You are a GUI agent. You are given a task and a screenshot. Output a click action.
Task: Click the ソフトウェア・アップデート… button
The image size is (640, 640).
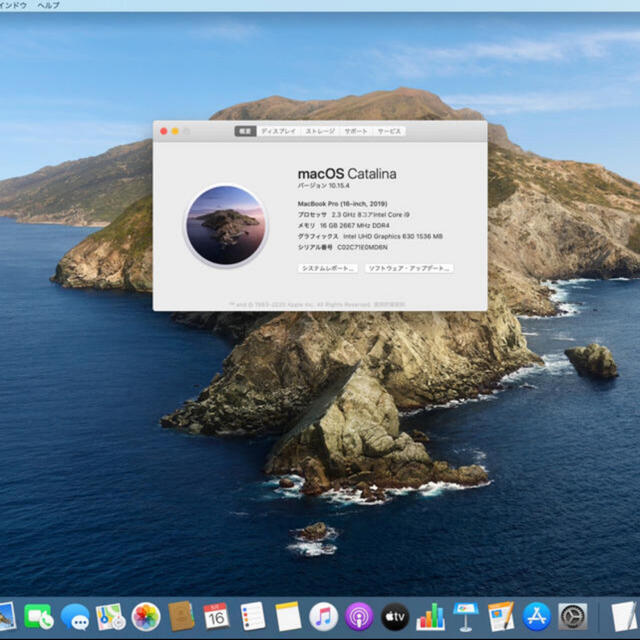(x=409, y=268)
